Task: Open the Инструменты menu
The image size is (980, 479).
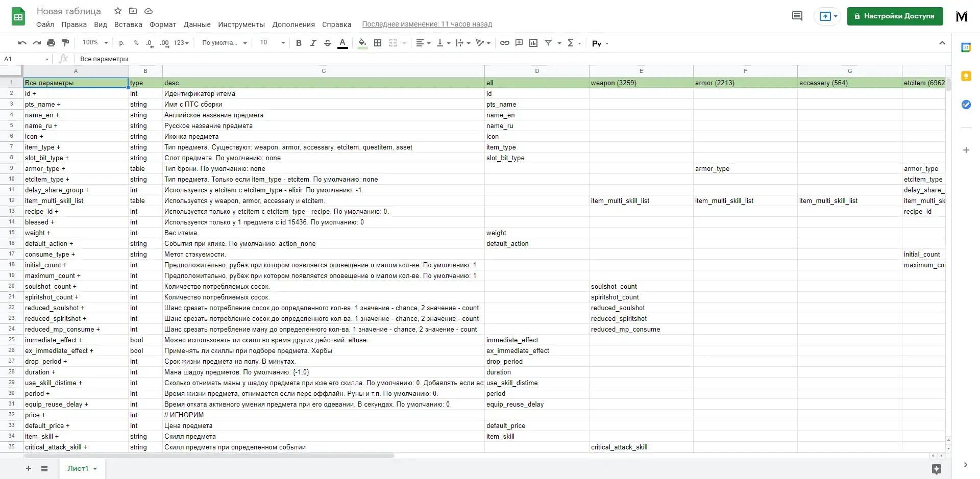Action: click(241, 24)
